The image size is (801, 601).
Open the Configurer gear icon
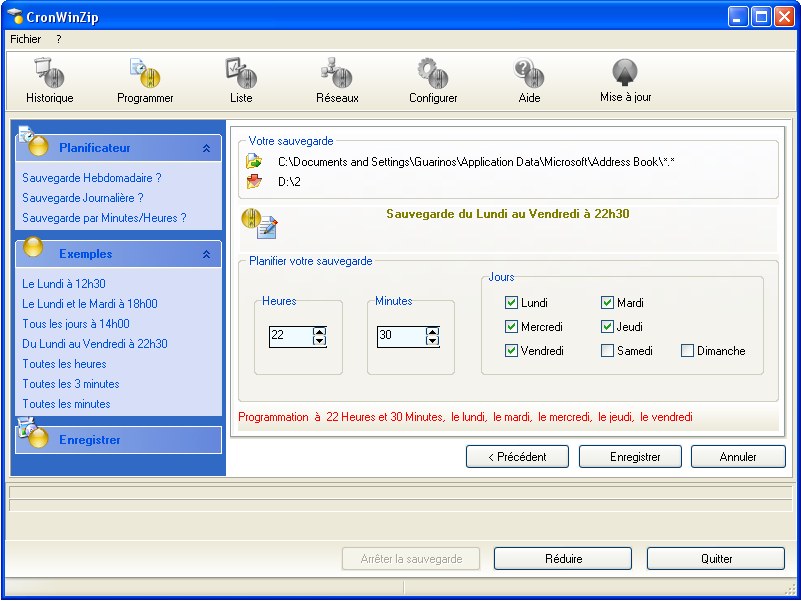pyautogui.click(x=433, y=73)
